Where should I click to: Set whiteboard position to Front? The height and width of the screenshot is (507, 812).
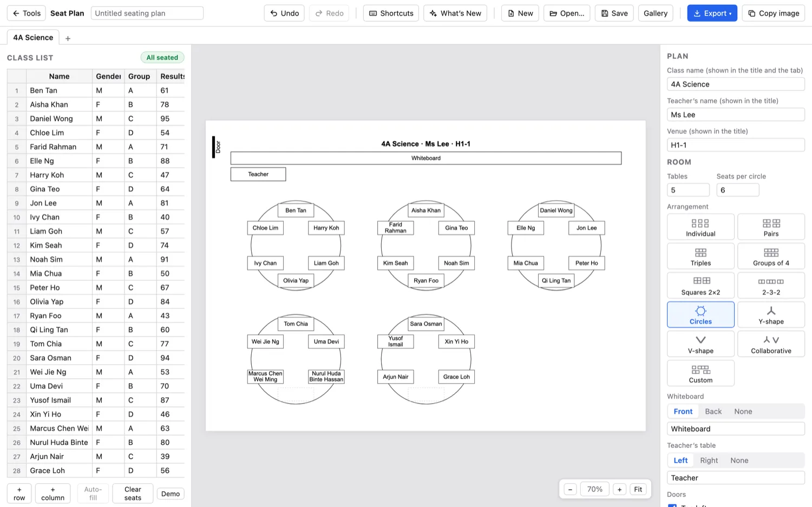(683, 411)
